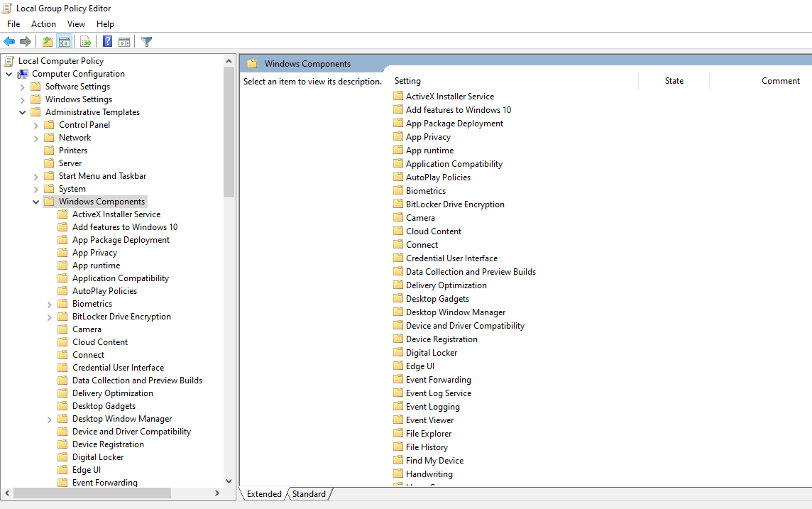812x509 pixels.
Task: Click the Server folder icon in tree
Action: pos(49,163)
